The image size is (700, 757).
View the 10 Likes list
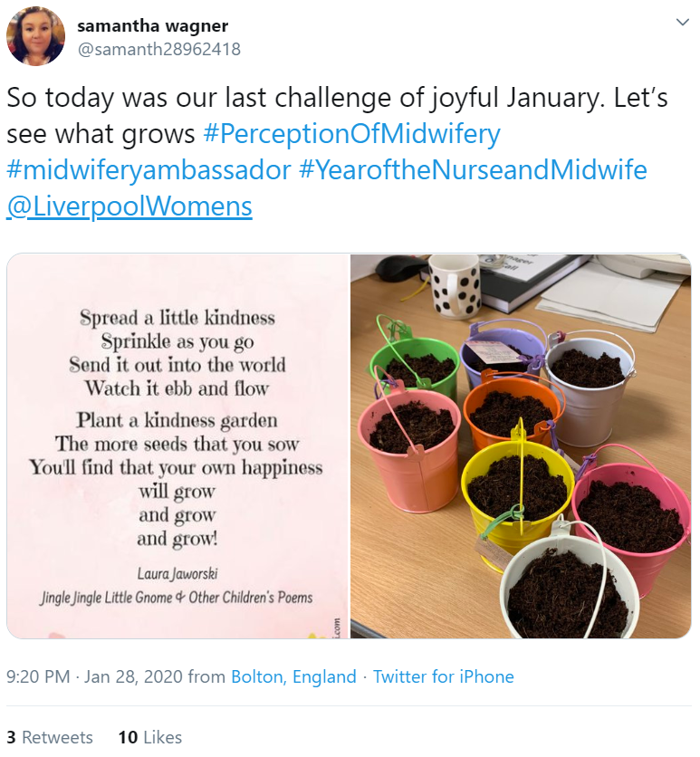click(x=149, y=737)
